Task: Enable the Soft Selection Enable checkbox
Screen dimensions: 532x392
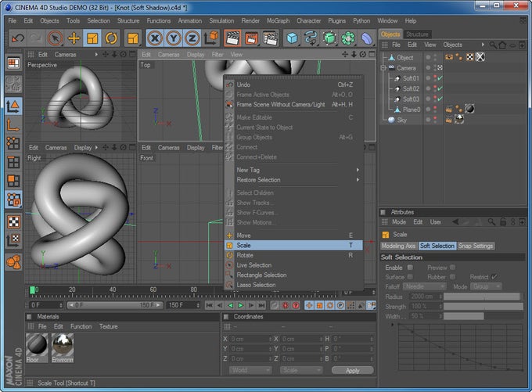Action: click(x=410, y=268)
